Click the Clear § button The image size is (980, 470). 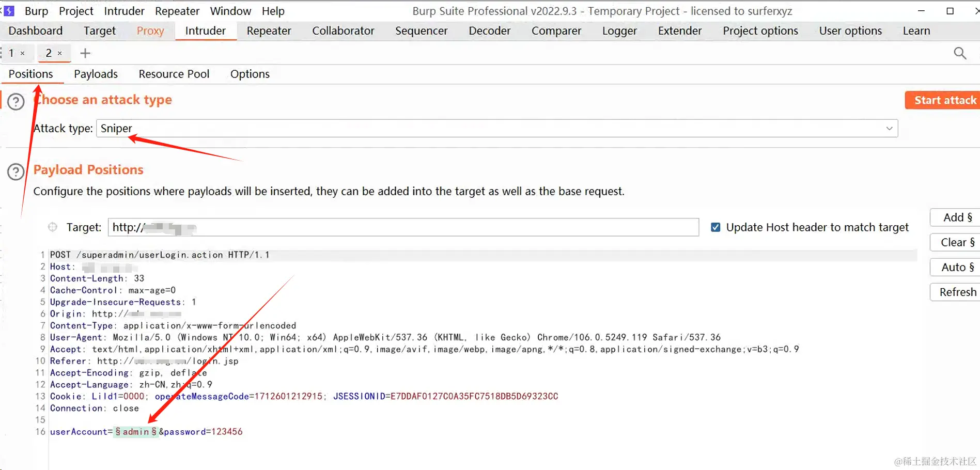coord(955,242)
